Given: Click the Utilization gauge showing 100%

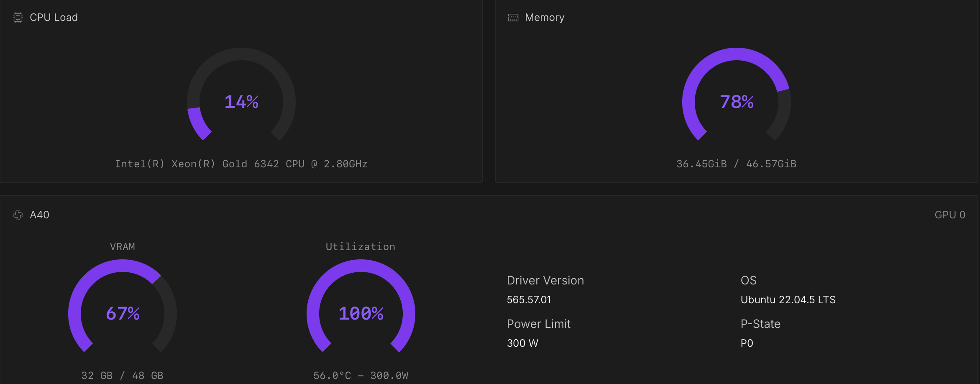Looking at the screenshot, I should pos(361,313).
